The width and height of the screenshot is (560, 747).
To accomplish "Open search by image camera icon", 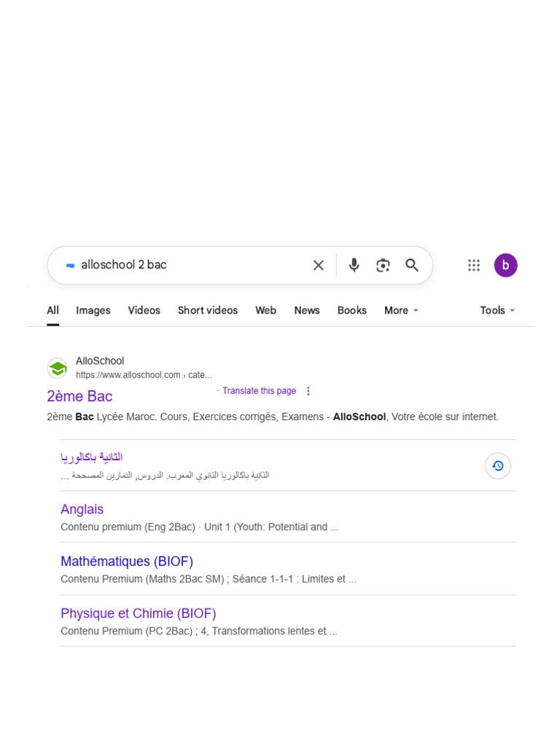I will [x=383, y=266].
